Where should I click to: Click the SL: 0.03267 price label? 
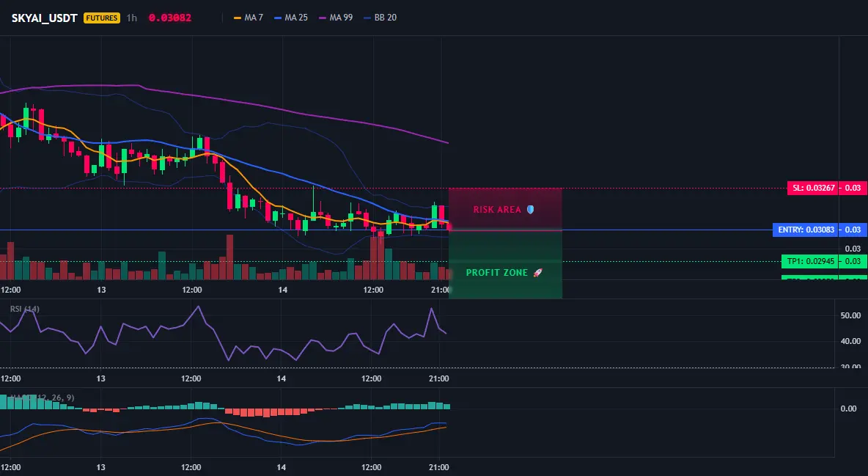(813, 188)
